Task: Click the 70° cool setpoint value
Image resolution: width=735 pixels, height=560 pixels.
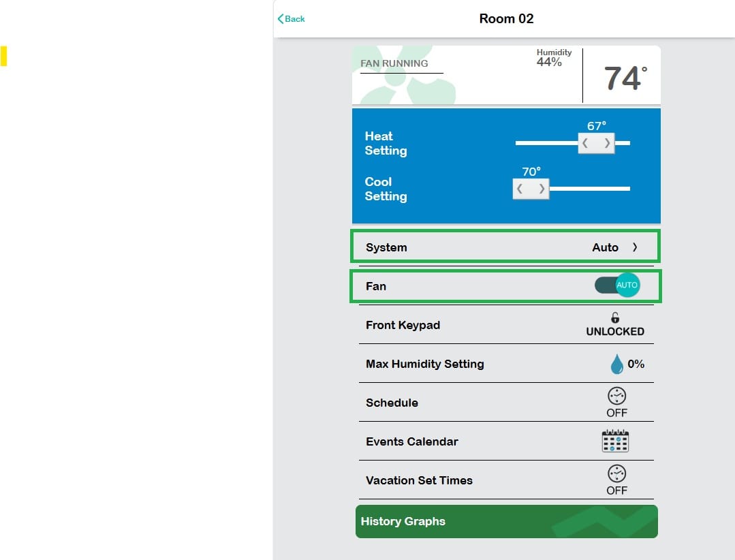Action: (x=531, y=172)
